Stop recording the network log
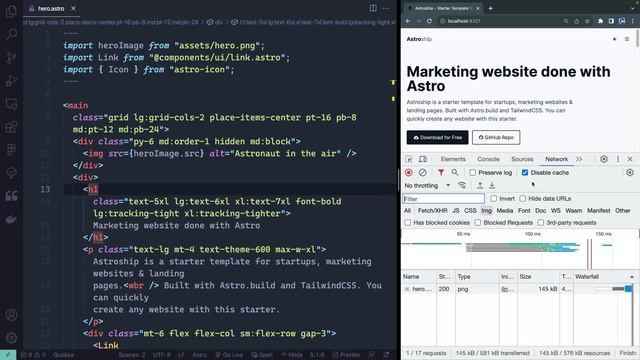Viewport: 640px width, 360px height. click(409, 173)
